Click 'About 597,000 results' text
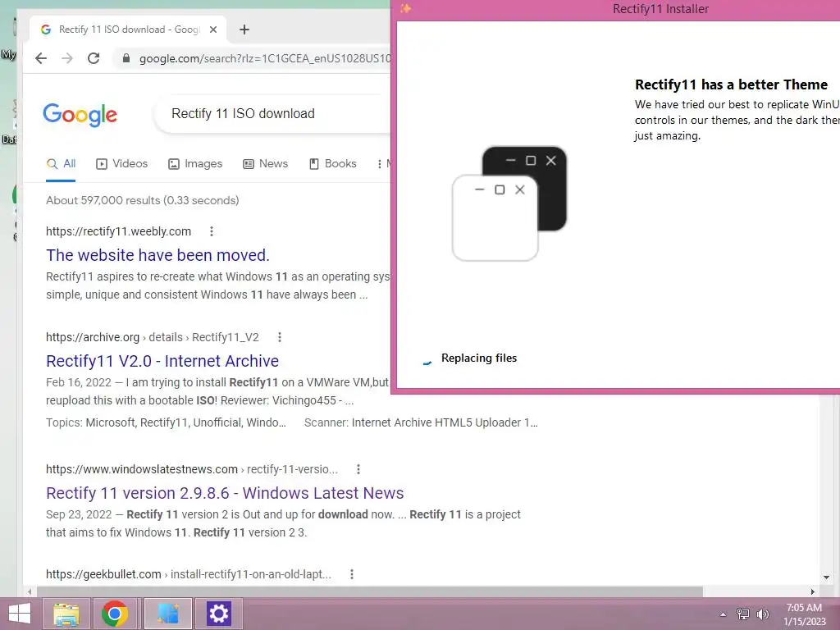The image size is (840, 630). [x=143, y=200]
